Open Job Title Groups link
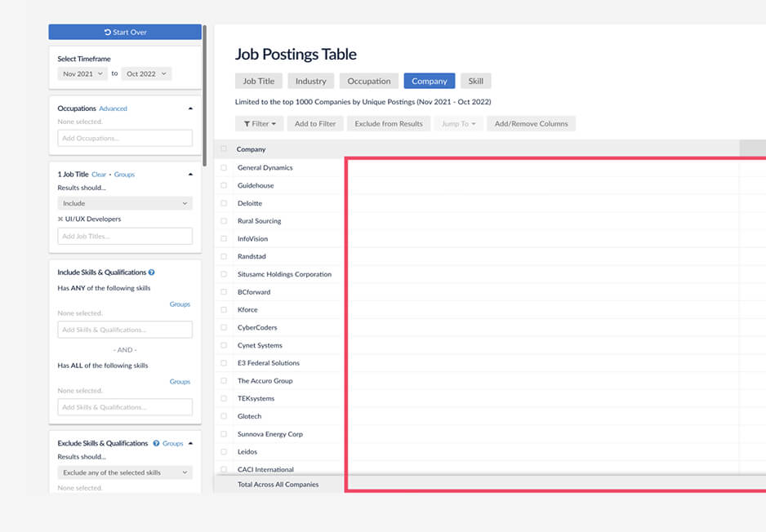 point(124,175)
